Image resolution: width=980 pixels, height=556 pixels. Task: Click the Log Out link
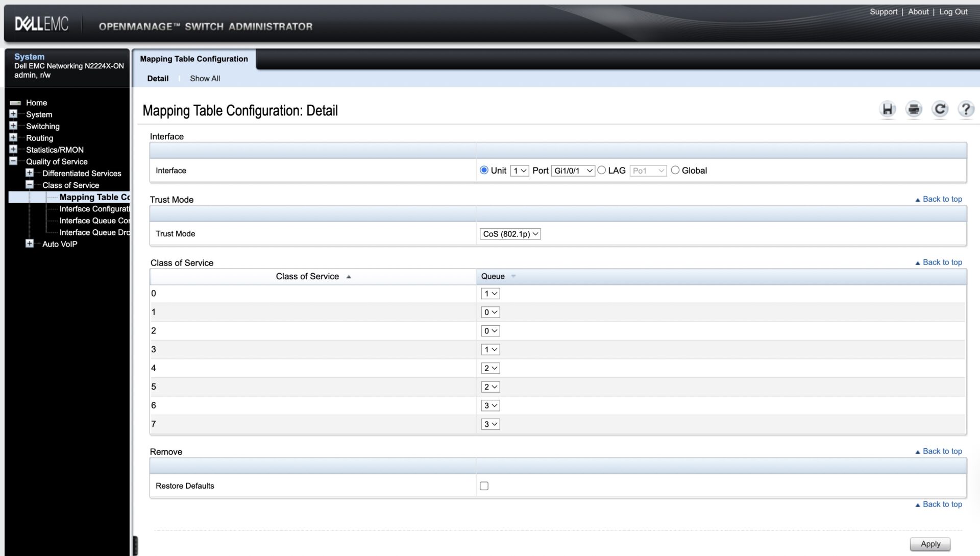click(953, 12)
